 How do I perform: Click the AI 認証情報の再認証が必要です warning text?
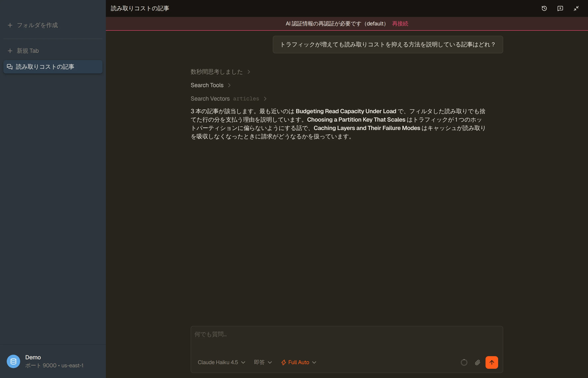pos(336,24)
